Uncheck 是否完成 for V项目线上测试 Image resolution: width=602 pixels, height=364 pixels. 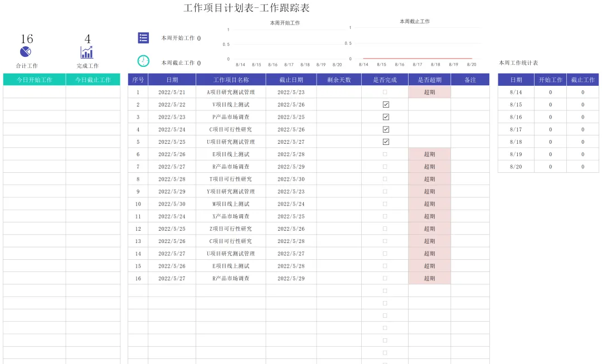[386, 104]
